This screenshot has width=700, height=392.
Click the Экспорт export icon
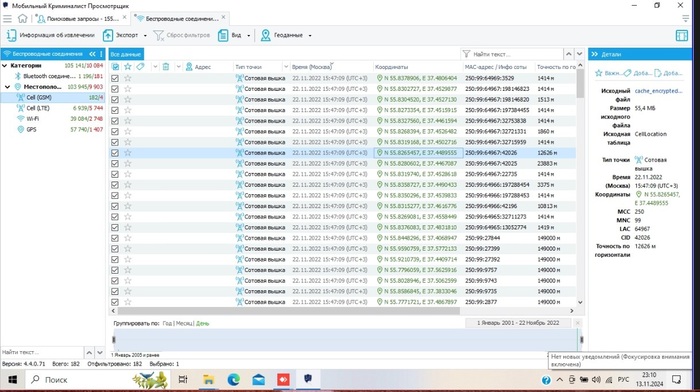[108, 35]
